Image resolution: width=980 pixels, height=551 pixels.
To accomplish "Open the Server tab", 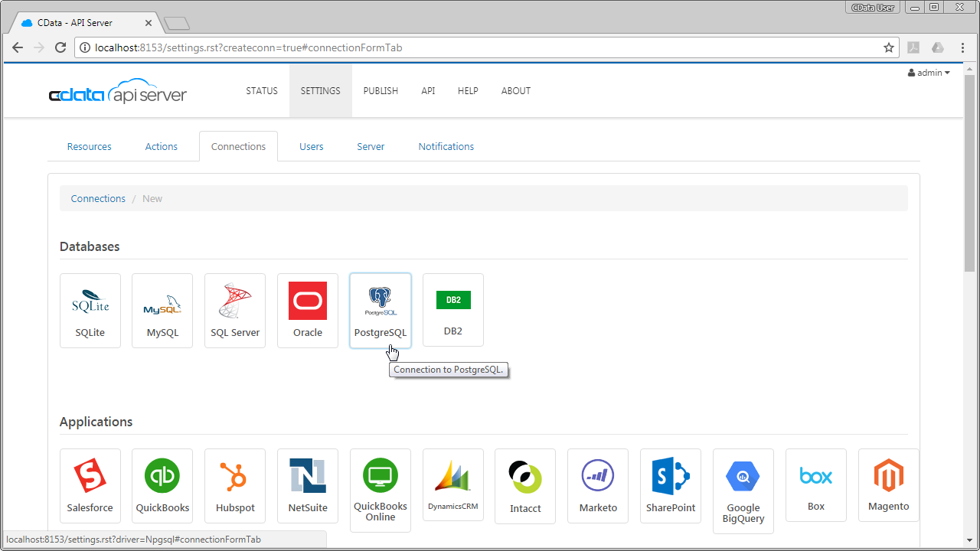I will (x=371, y=146).
